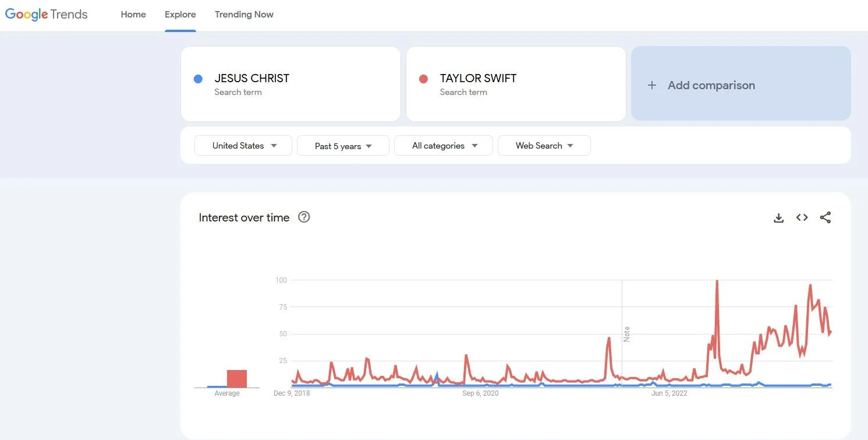868x440 pixels.
Task: Download the Interest over time CSV
Action: click(x=778, y=218)
